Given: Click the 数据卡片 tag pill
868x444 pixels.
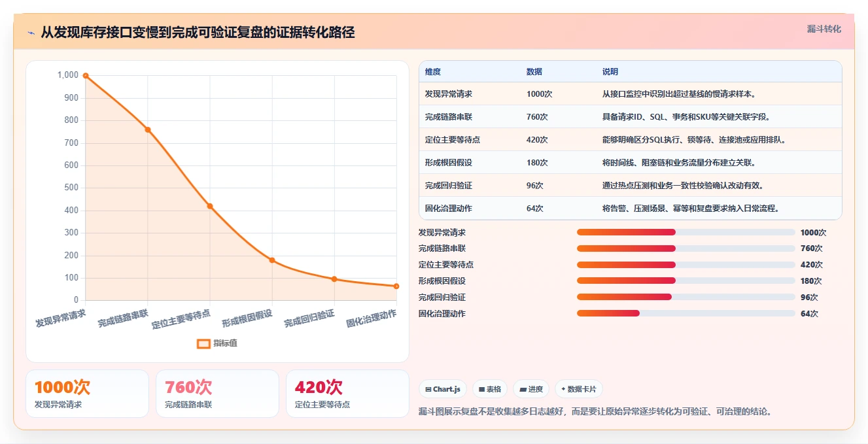Looking at the screenshot, I should click(x=579, y=389).
